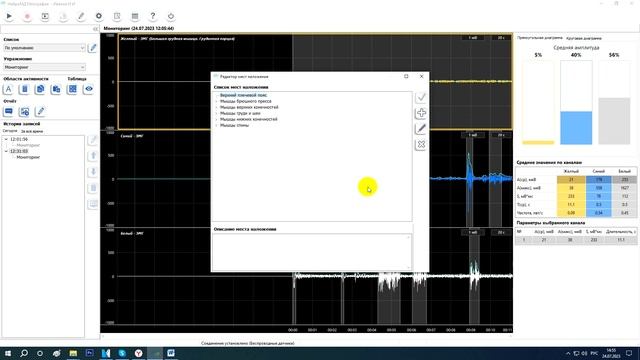Viewport: 640px width, 360px height.
Task: Click the paste clipboard activity area icon
Action: (56, 89)
